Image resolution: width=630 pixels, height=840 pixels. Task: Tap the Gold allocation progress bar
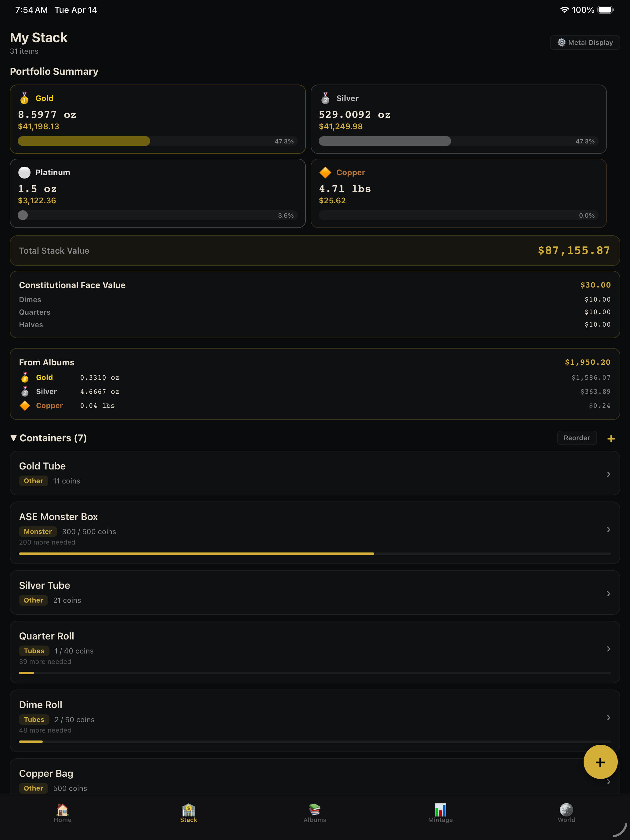click(157, 141)
